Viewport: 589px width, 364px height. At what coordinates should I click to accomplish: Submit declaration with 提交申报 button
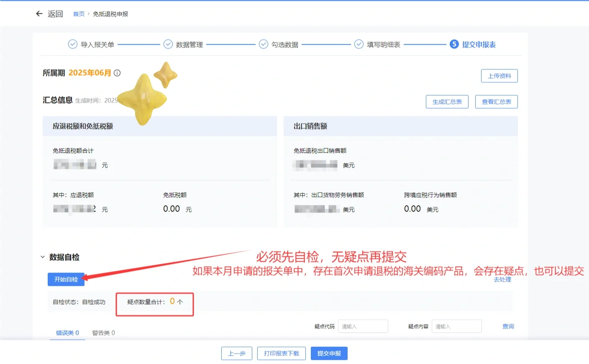click(329, 353)
